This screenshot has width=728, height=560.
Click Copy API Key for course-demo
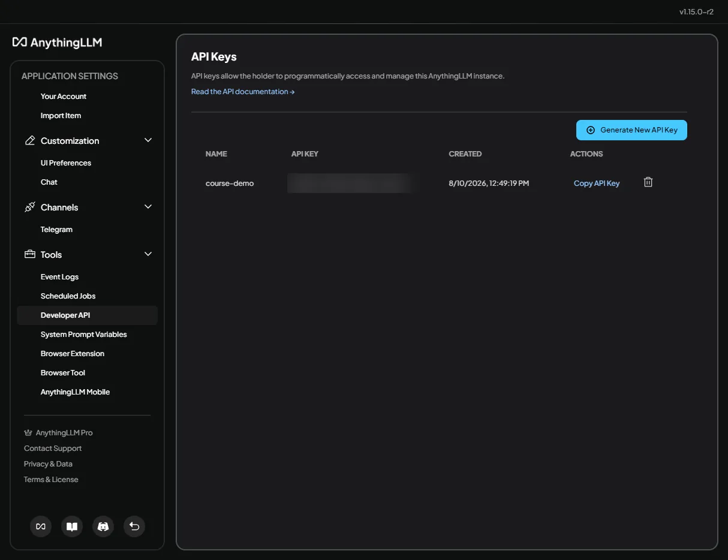pyautogui.click(x=597, y=183)
